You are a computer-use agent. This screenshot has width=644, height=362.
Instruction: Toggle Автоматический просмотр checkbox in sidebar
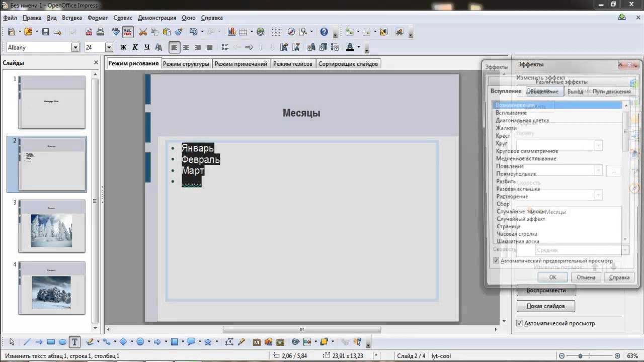coord(520,323)
